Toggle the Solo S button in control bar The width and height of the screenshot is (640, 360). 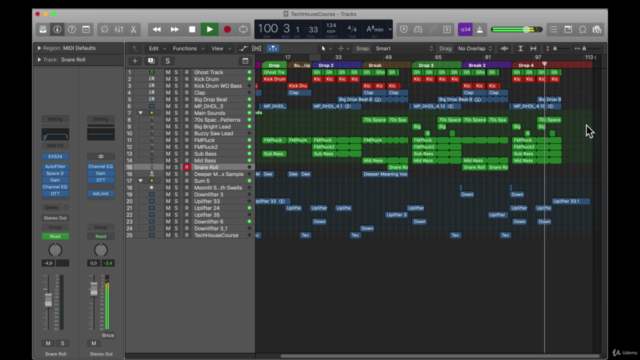tap(447, 29)
